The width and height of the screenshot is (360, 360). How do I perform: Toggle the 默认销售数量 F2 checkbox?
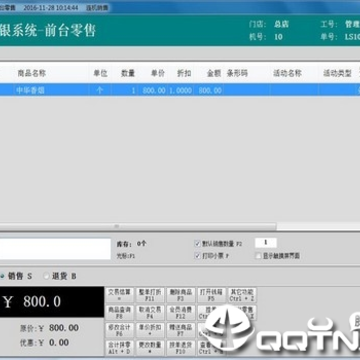tap(197, 244)
